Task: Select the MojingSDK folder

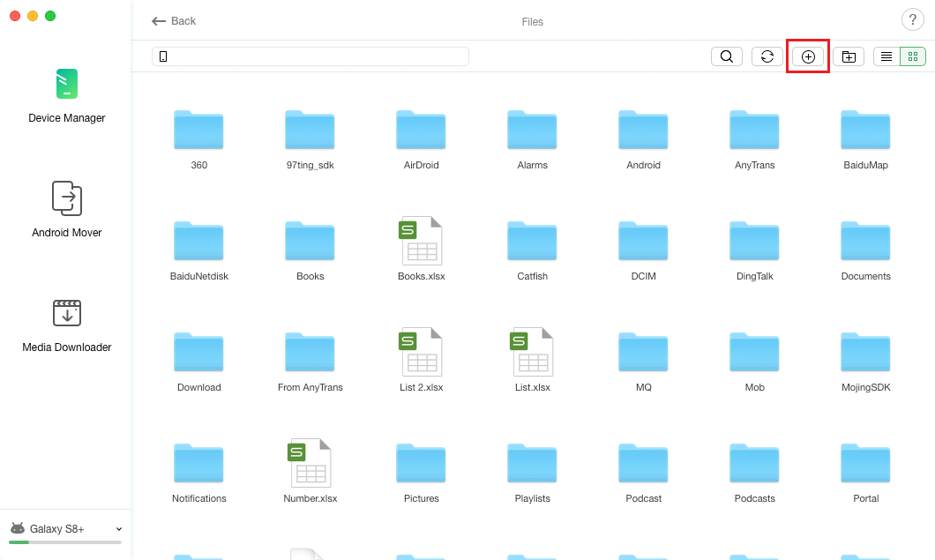Action: (x=865, y=352)
